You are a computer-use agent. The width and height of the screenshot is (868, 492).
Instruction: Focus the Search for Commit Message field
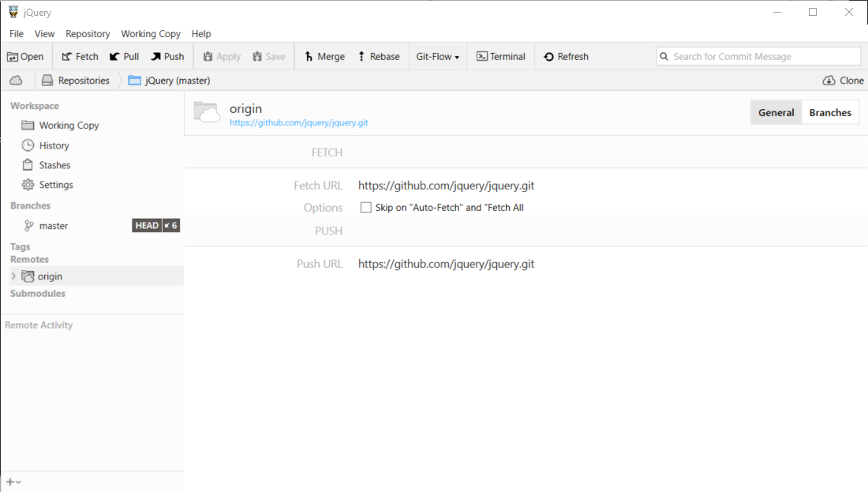pyautogui.click(x=758, y=57)
